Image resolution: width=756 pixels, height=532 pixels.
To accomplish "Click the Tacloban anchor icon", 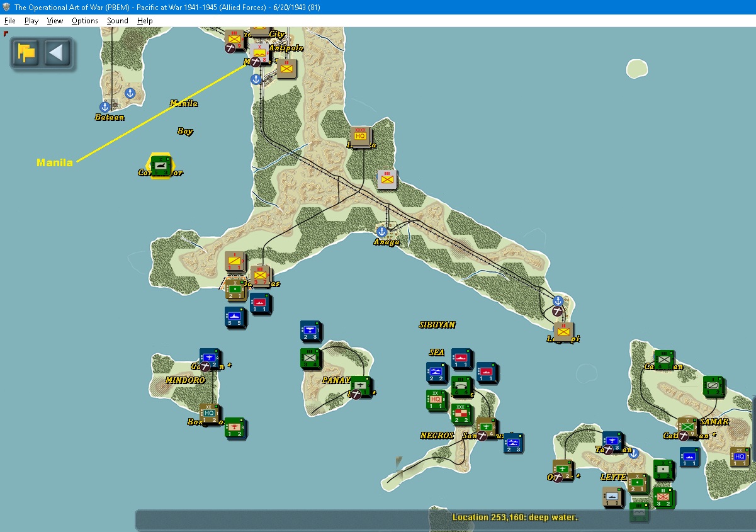I will coord(633,453).
